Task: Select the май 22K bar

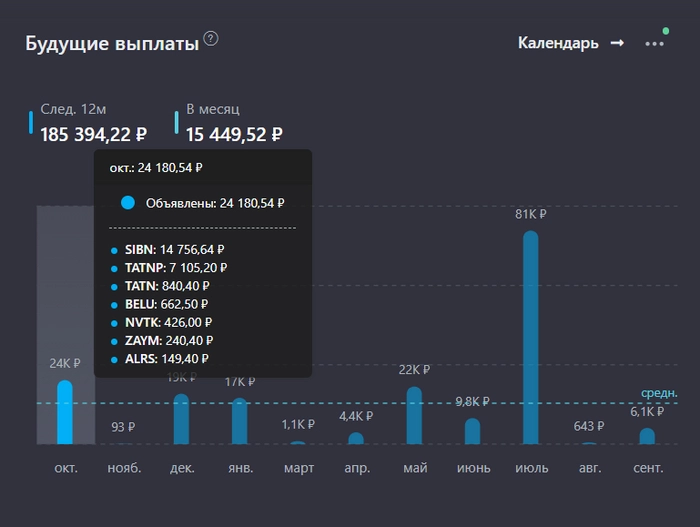Action: pyautogui.click(x=414, y=415)
